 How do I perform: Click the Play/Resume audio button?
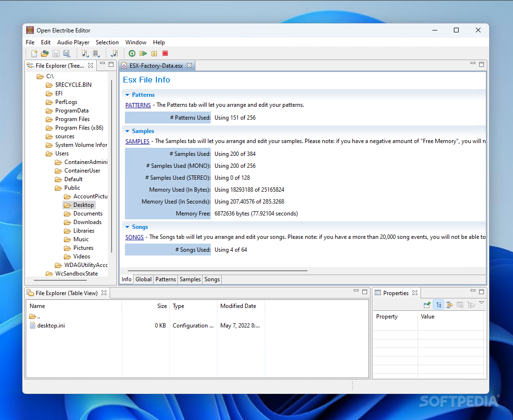tap(144, 53)
